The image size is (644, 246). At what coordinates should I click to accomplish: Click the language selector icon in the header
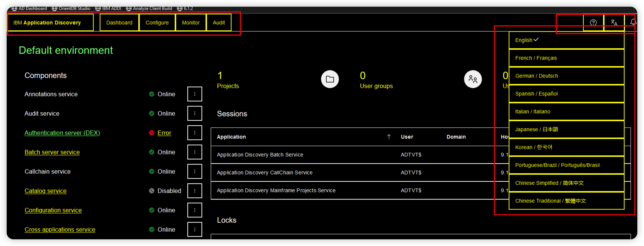point(614,22)
